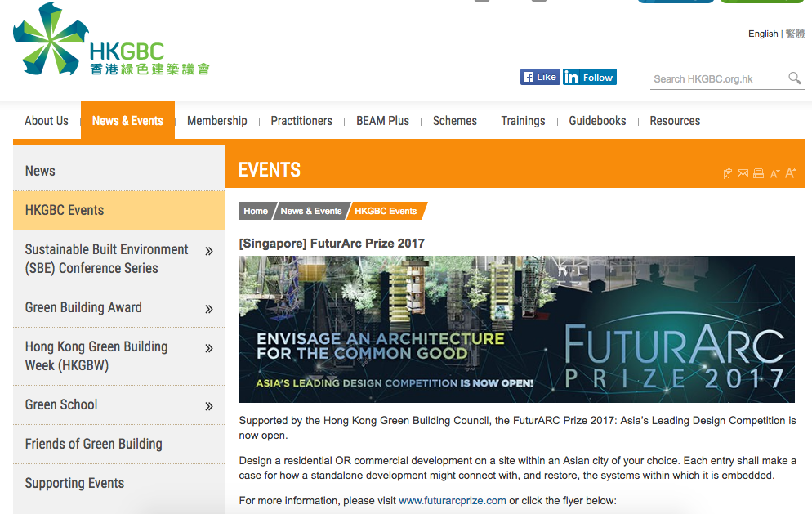Viewport: 812px width, 514px height.
Task: Open Supporting Events sidebar link
Action: [x=74, y=483]
